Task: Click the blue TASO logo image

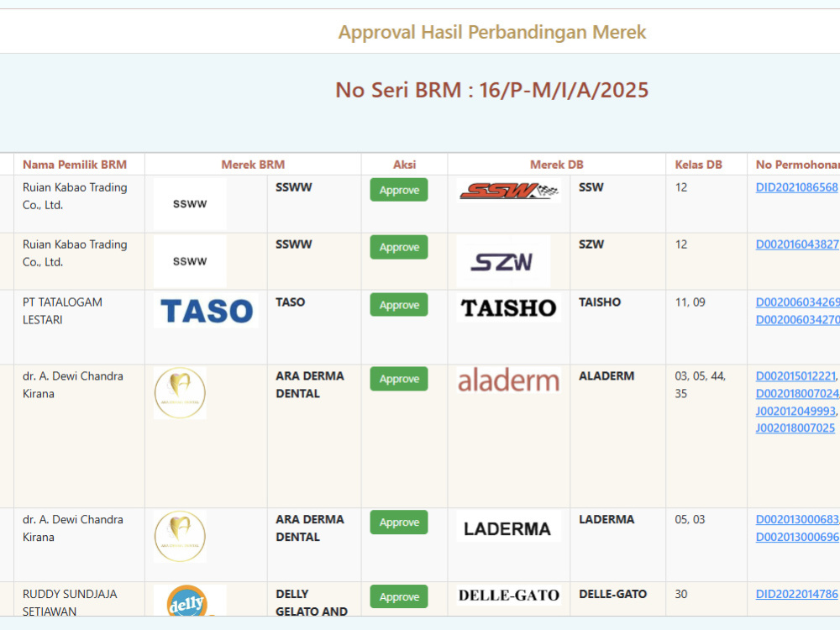Action: click(x=206, y=310)
